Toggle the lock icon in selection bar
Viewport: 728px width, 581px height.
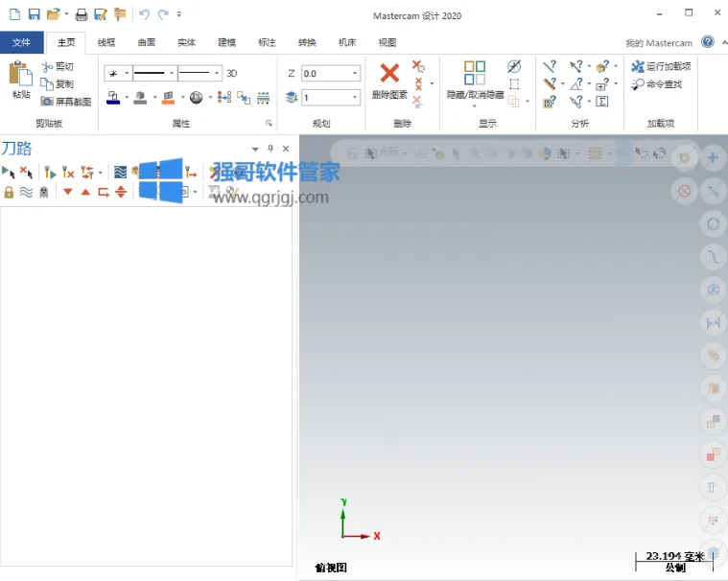pos(352,153)
